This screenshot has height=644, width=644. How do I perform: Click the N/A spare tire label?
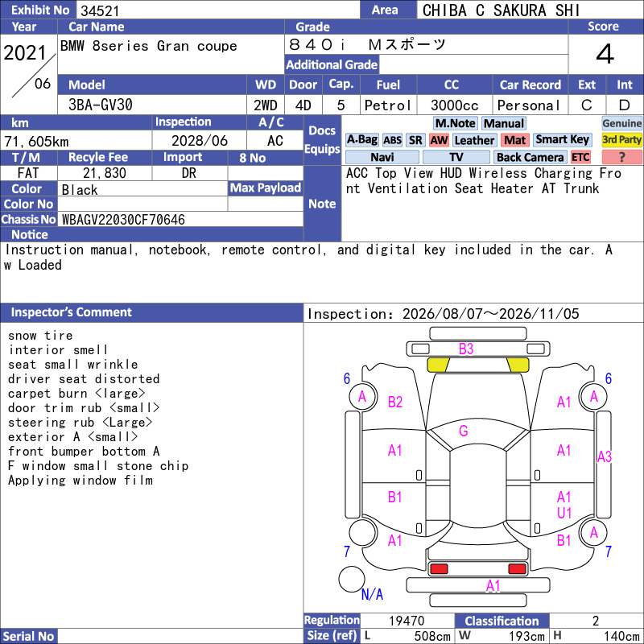(x=372, y=594)
